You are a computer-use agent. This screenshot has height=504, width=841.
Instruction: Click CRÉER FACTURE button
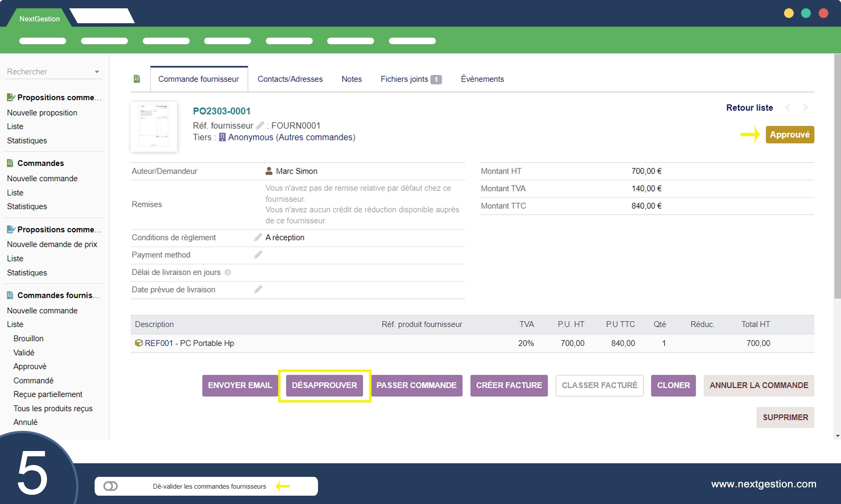tap(509, 385)
